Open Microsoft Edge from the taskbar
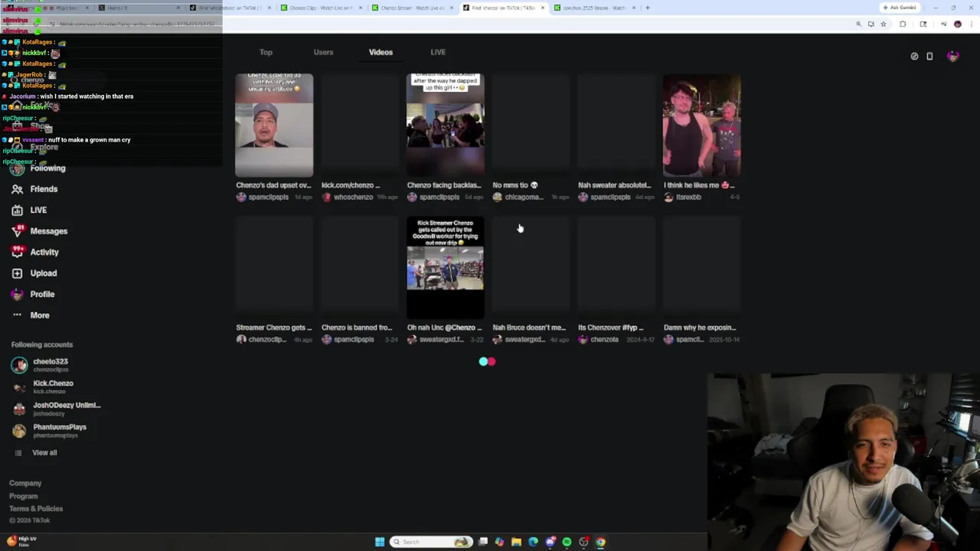This screenshot has width=980, height=551. point(533,542)
